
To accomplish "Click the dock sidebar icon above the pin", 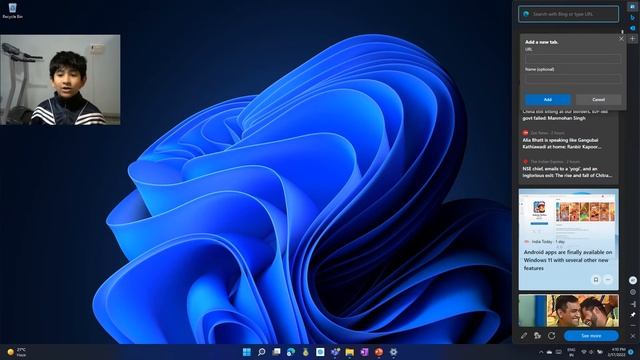I will click(633, 304).
